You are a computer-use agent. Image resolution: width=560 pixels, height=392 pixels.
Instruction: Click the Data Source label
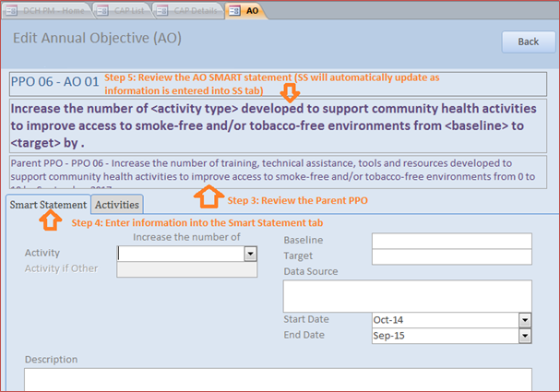click(x=311, y=272)
